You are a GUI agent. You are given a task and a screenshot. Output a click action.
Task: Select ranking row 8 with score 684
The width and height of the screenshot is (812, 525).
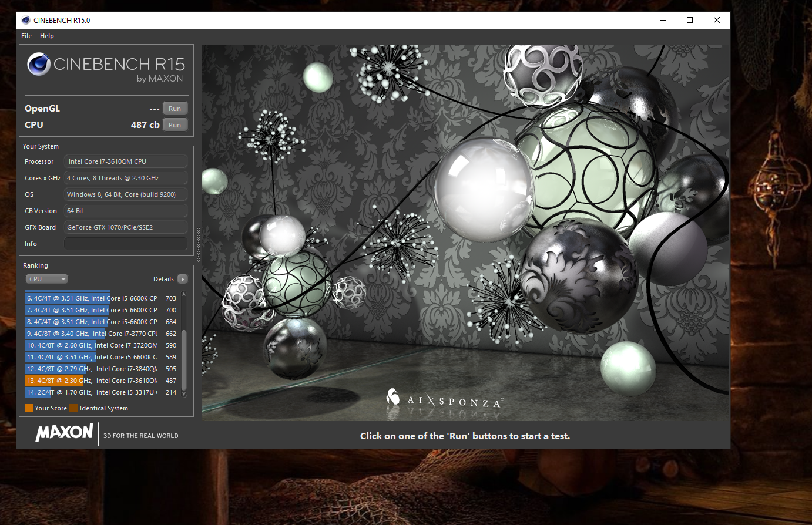click(102, 322)
